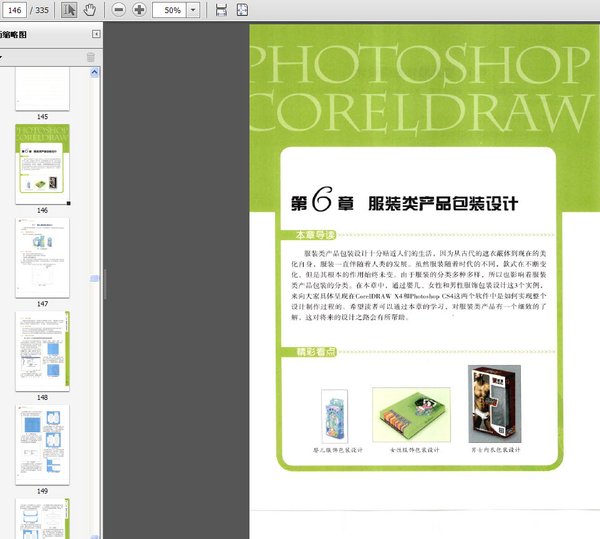Open page 149 thumbnail
Screen dimensions: 600x539
pyautogui.click(x=42, y=443)
